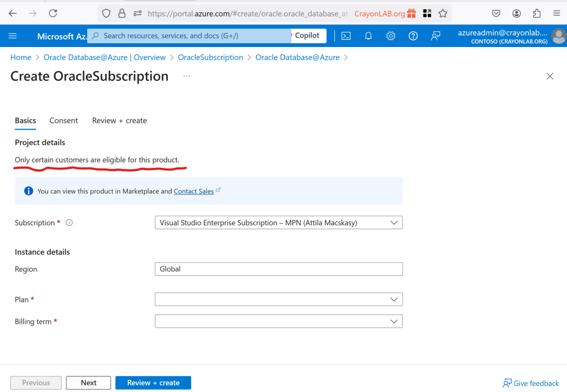
Task: Close the Create OracleSubscription pane
Action: pyautogui.click(x=550, y=76)
